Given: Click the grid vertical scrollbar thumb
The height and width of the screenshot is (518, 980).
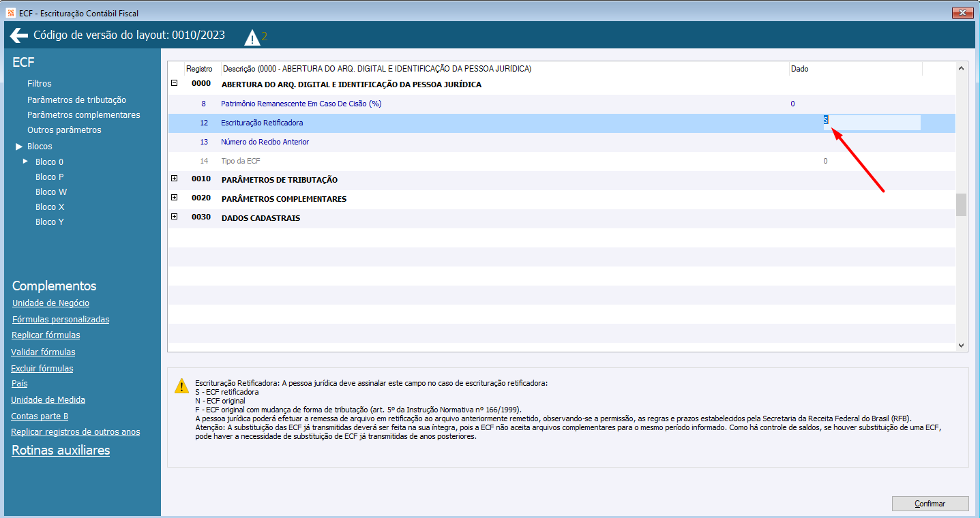Looking at the screenshot, I should [962, 204].
